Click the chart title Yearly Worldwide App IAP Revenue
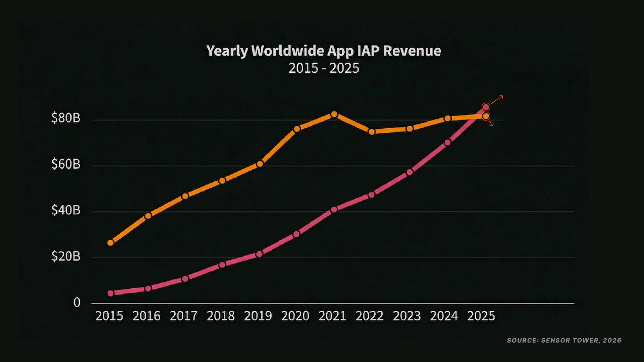 [323, 51]
